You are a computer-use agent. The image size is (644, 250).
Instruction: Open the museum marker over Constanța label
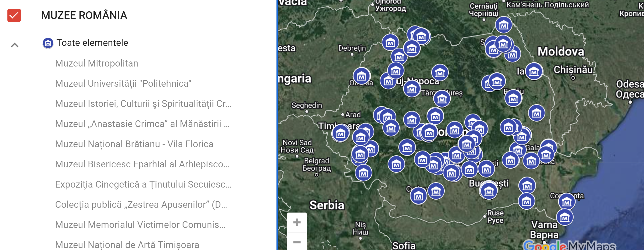(567, 201)
